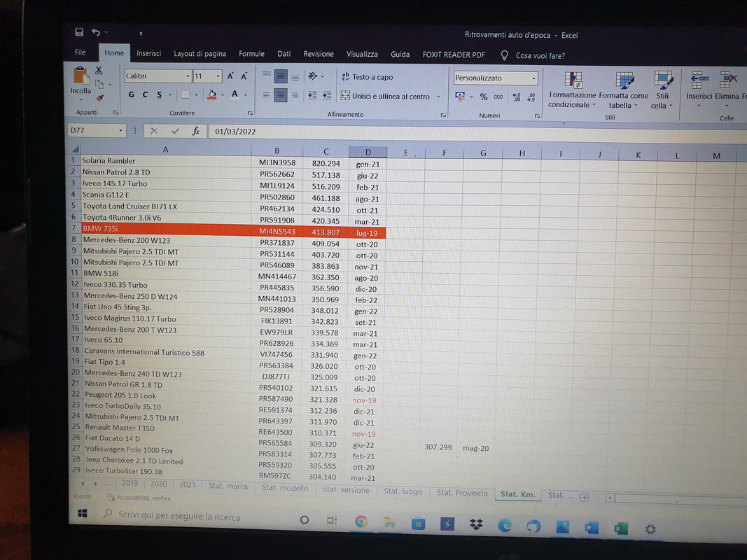Toggle align text left

pos(266,95)
